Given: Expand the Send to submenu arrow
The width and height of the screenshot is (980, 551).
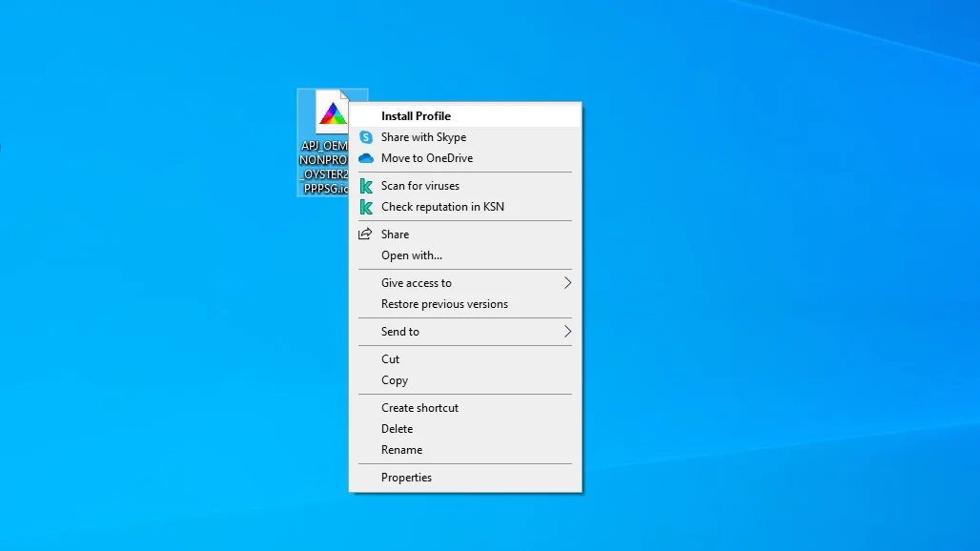Looking at the screenshot, I should [x=567, y=332].
